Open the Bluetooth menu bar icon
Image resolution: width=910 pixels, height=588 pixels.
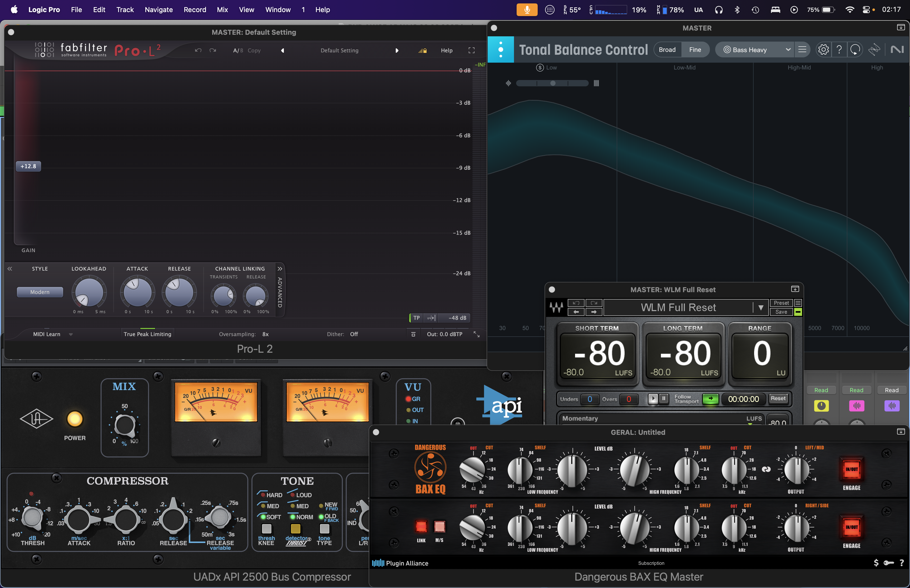click(737, 9)
